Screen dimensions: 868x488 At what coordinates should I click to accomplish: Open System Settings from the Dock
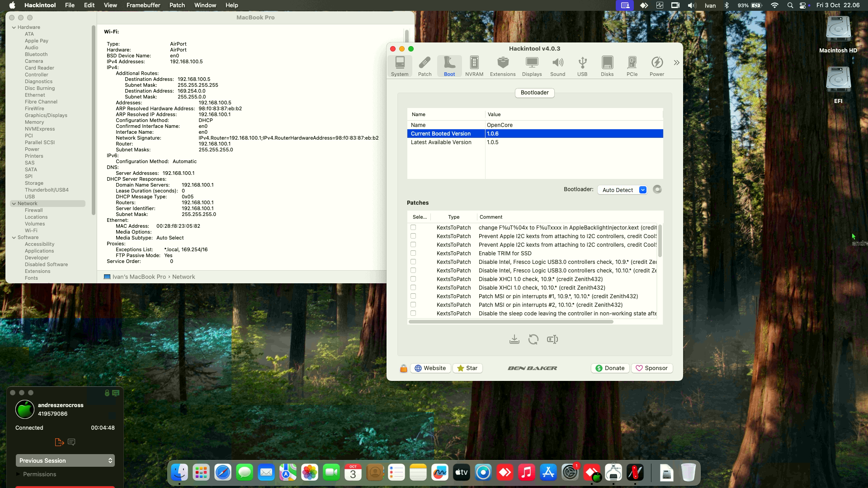pyautogui.click(x=570, y=473)
